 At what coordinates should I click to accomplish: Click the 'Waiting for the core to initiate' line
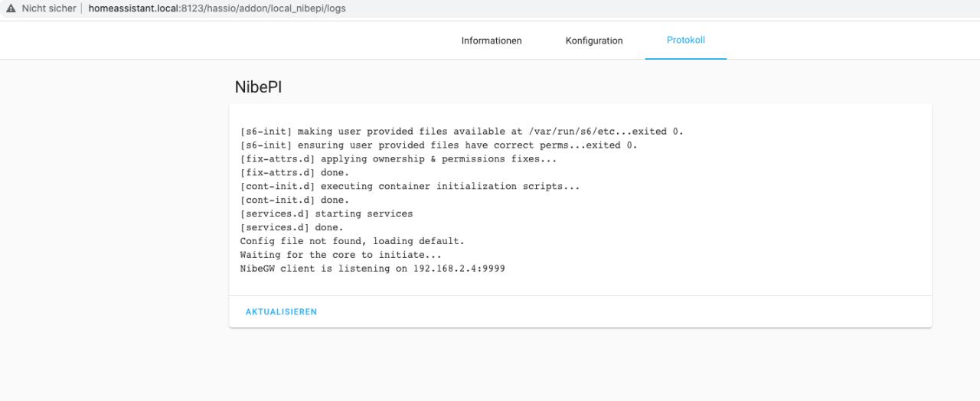point(341,255)
